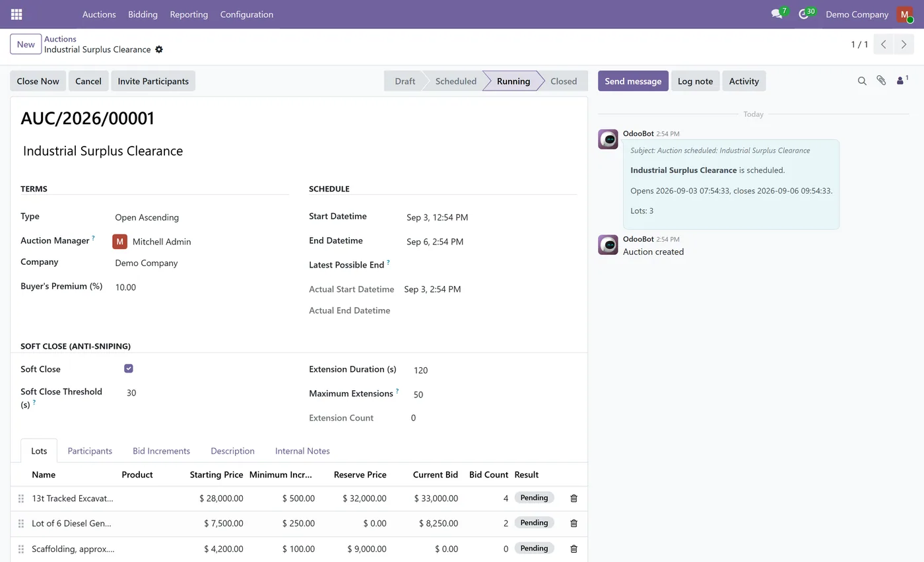
Task: Click Send message in the chatter
Action: click(x=633, y=81)
